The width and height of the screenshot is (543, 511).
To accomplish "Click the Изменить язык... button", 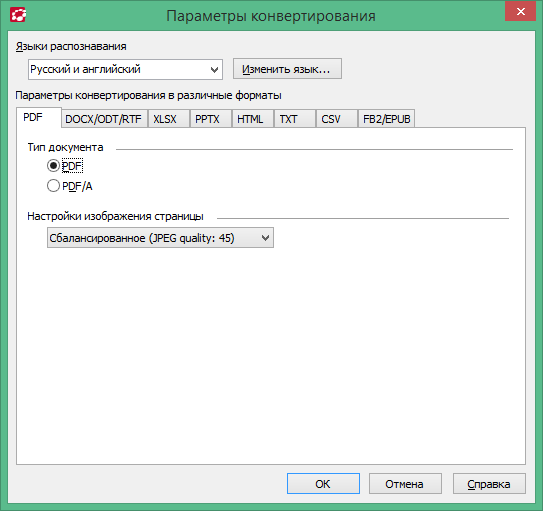I will pos(287,69).
